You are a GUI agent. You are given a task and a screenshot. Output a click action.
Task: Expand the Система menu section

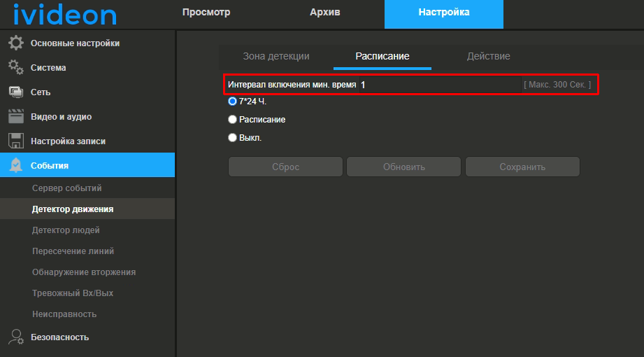(87, 67)
